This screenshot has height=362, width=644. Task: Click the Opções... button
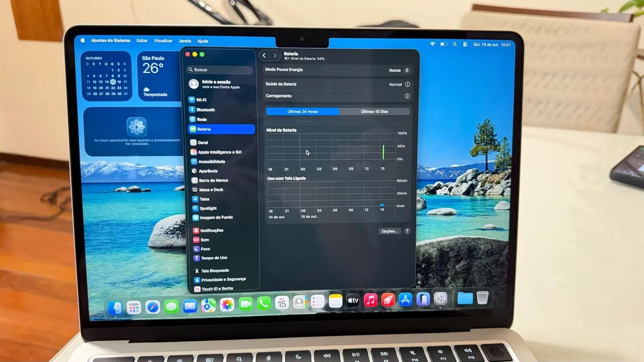click(x=389, y=231)
